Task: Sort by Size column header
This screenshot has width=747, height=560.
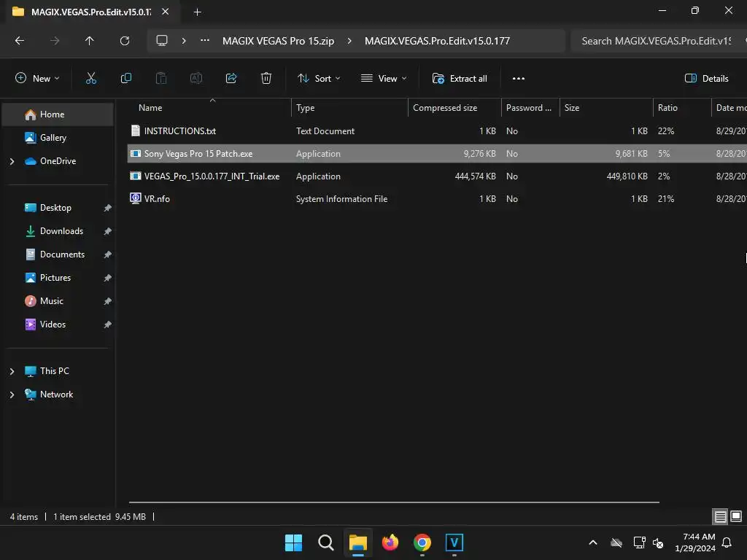Action: [x=606, y=108]
